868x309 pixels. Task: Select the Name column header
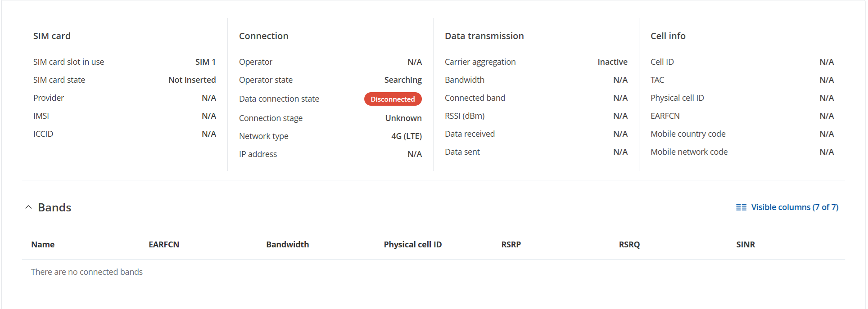tap(43, 245)
